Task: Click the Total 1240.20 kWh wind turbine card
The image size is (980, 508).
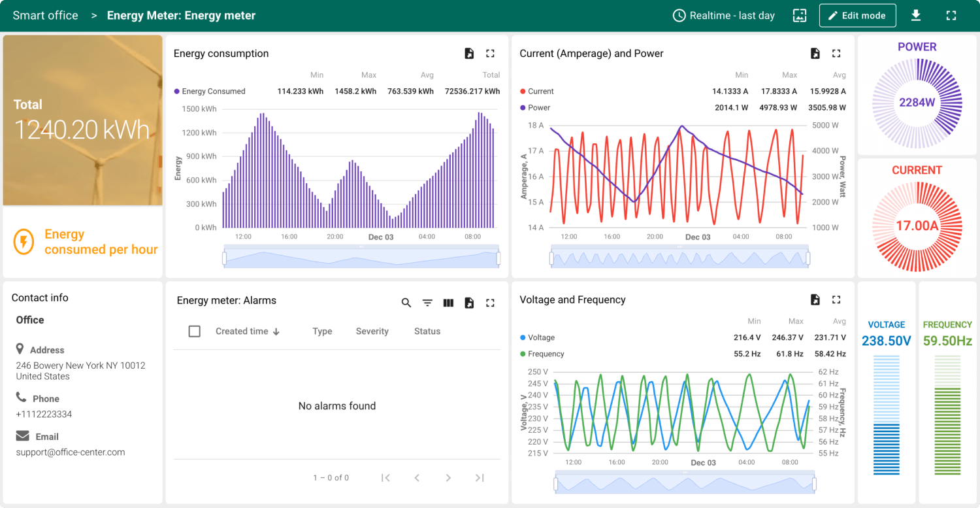Action: 82,120
